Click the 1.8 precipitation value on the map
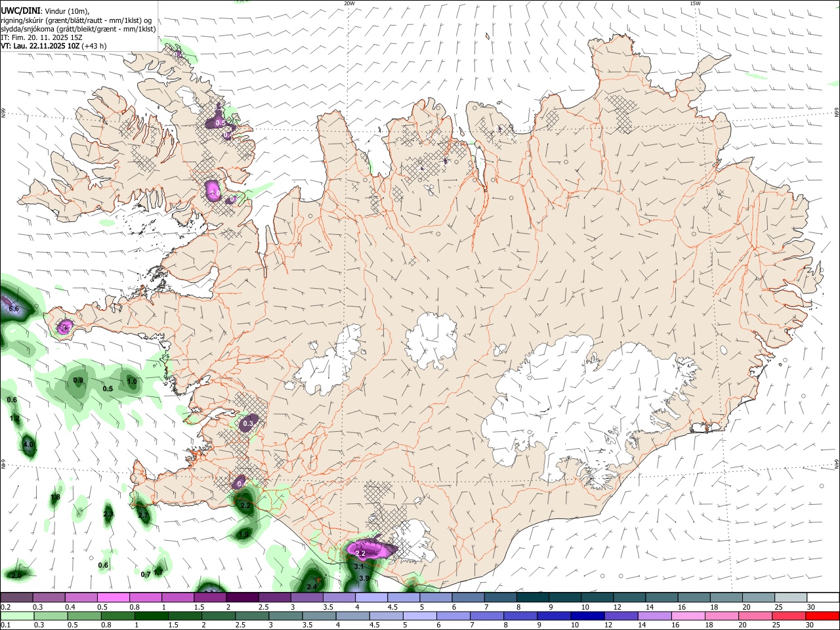The width and height of the screenshot is (840, 630). 55,497
